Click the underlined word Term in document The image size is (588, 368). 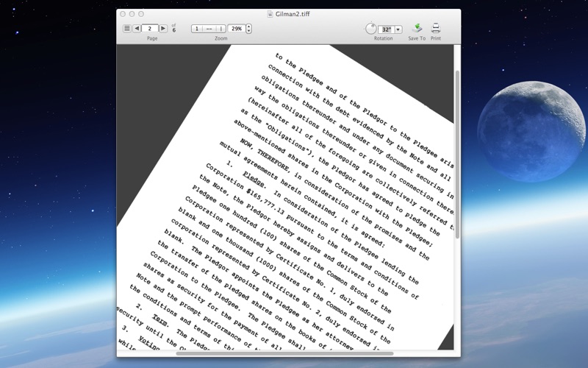(160, 320)
